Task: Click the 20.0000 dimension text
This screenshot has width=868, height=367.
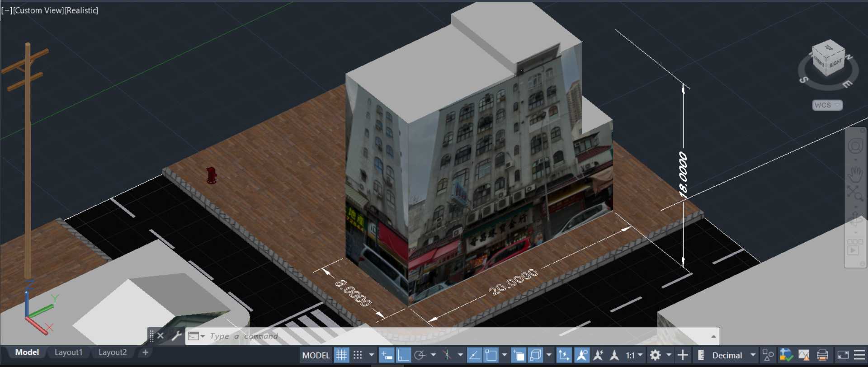Action: click(513, 282)
